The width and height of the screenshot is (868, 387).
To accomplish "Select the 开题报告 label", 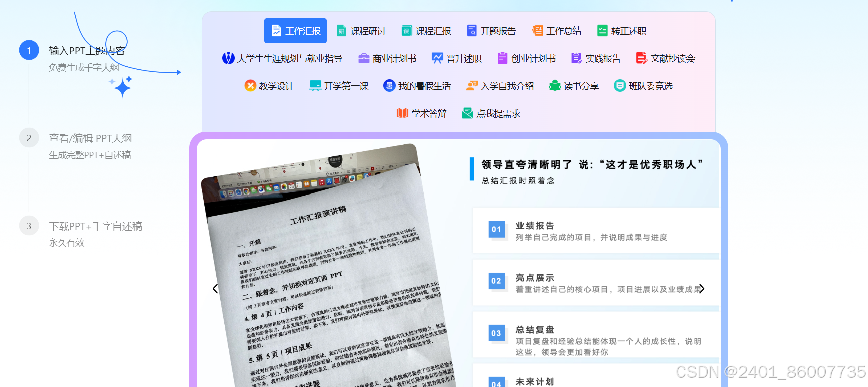I will (x=498, y=31).
